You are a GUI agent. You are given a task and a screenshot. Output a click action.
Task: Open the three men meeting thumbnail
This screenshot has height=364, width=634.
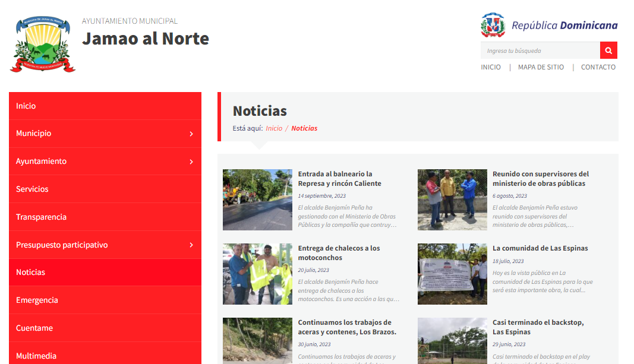coord(452,200)
